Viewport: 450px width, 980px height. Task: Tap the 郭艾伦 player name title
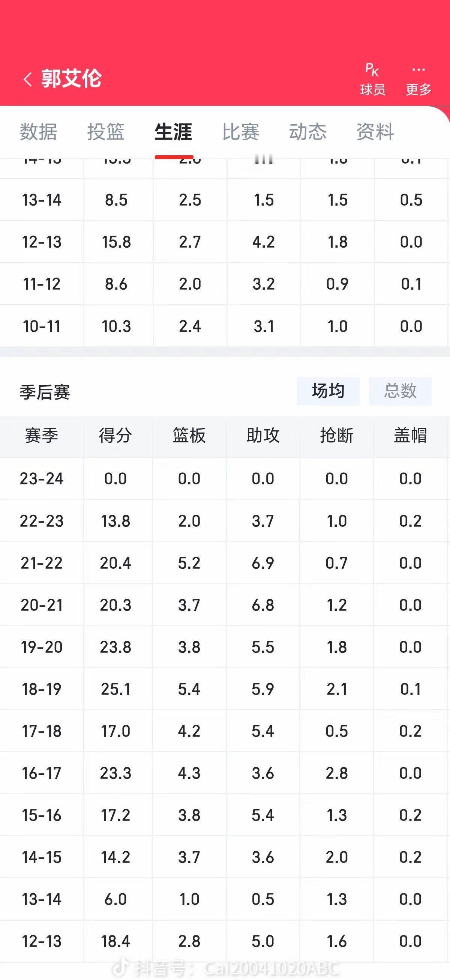point(72,79)
